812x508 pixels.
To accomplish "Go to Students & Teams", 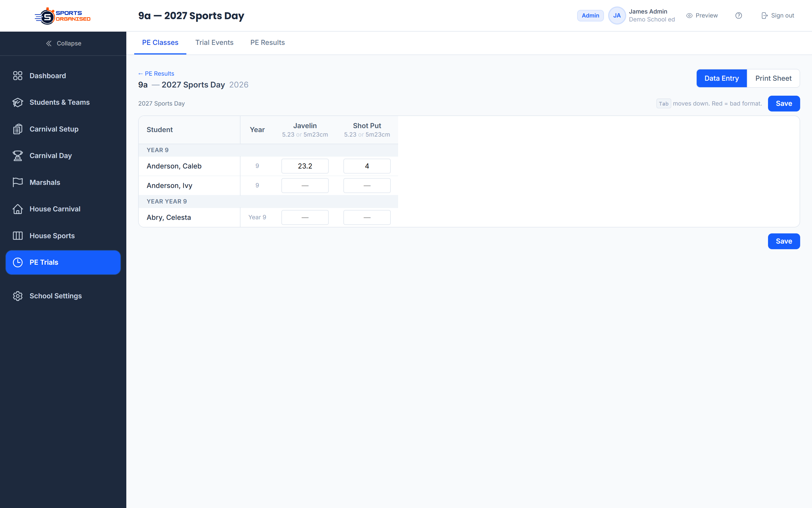I will (63, 102).
